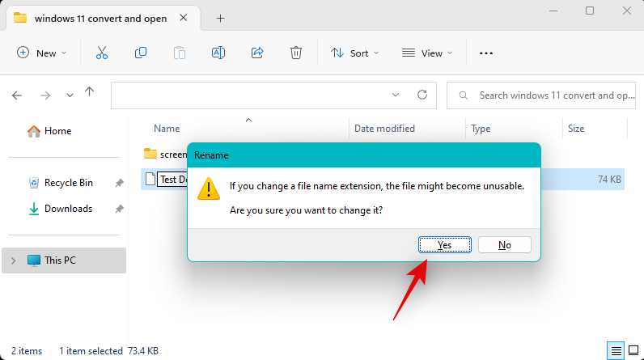Sort by the Name column header
This screenshot has height=360, width=644.
(167, 129)
